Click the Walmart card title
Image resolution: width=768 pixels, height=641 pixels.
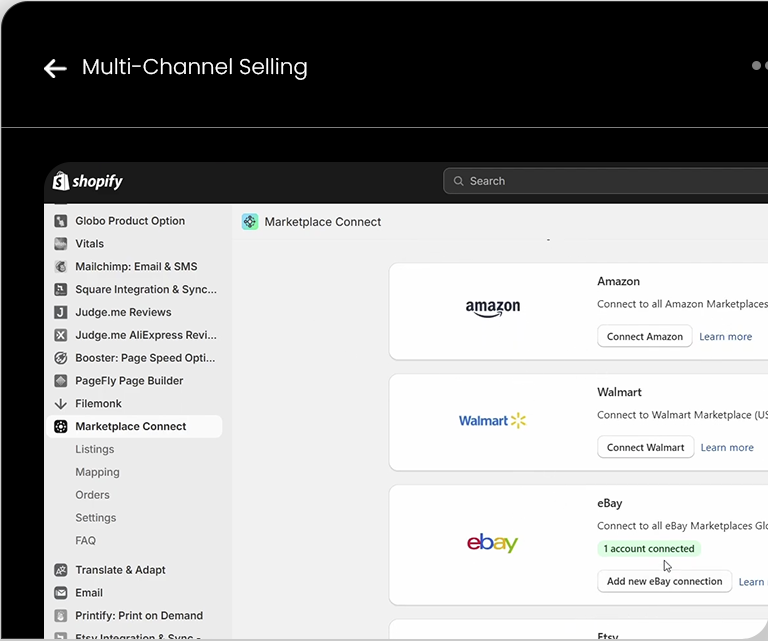pyautogui.click(x=619, y=392)
